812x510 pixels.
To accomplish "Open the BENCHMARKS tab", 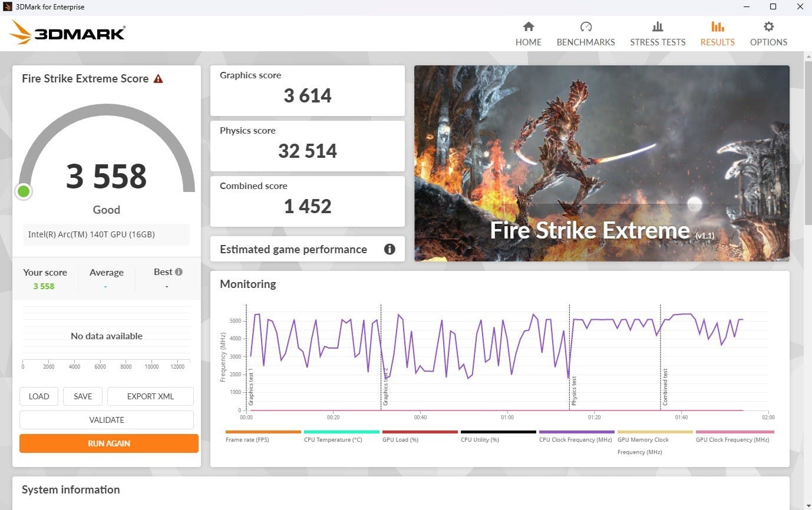I will click(x=586, y=34).
